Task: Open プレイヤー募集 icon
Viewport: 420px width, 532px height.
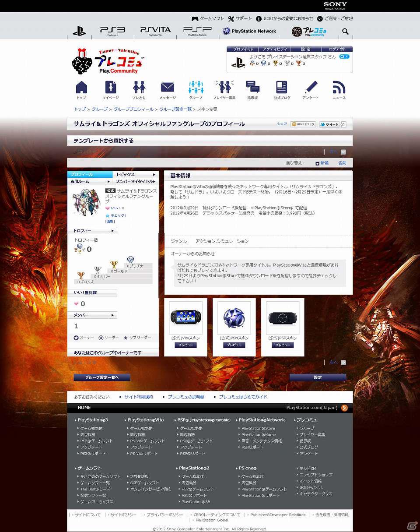Action: 224,90
